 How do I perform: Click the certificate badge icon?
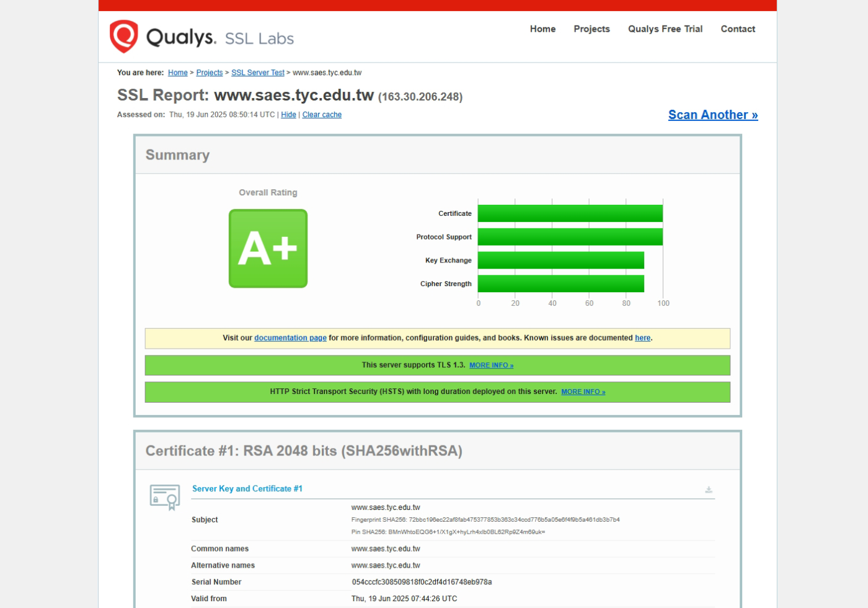pos(165,497)
